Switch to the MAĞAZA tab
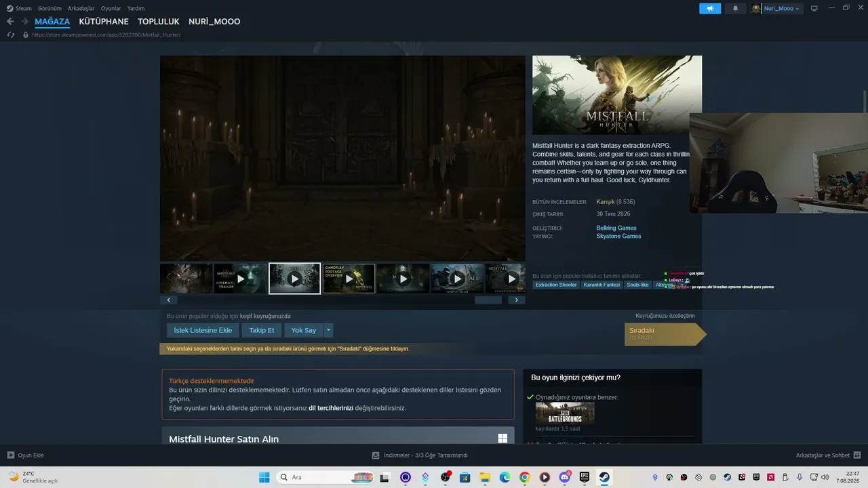Viewport: 868px width, 488px height. 52,22
